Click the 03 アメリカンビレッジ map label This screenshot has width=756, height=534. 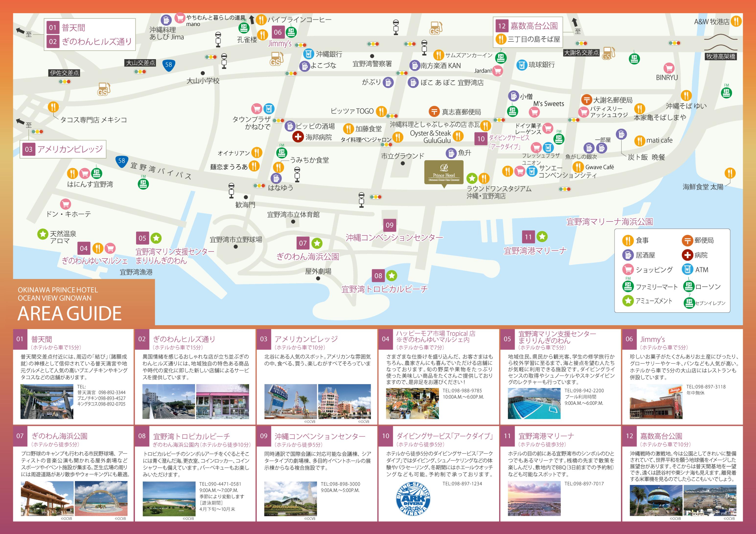[x=63, y=149]
